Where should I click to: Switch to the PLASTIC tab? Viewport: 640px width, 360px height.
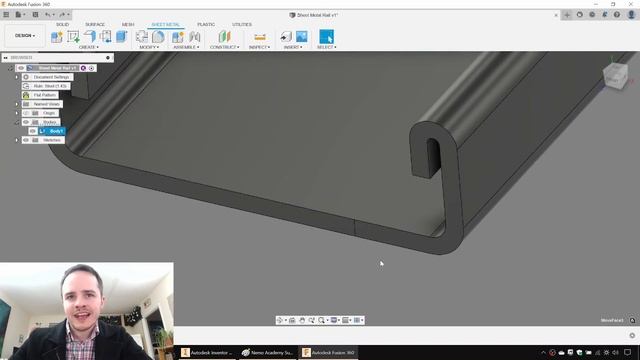206,24
